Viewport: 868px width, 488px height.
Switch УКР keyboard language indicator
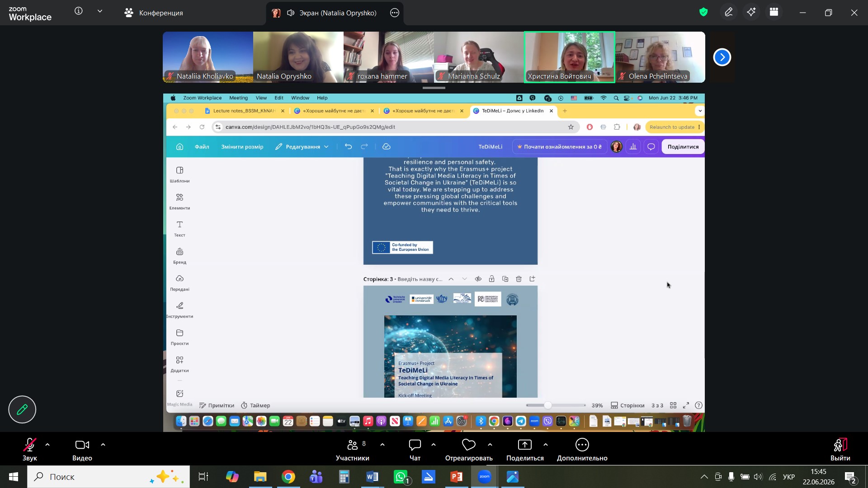[789, 477]
